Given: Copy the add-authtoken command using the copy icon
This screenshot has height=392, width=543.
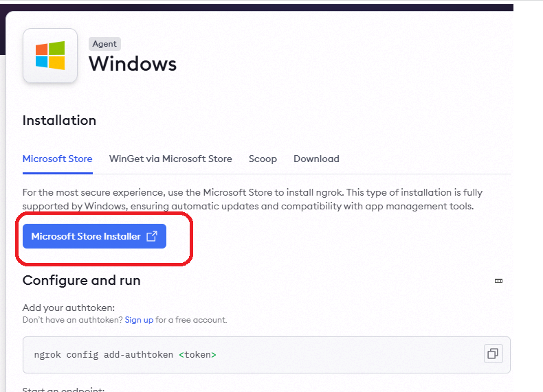Looking at the screenshot, I should click(493, 354).
